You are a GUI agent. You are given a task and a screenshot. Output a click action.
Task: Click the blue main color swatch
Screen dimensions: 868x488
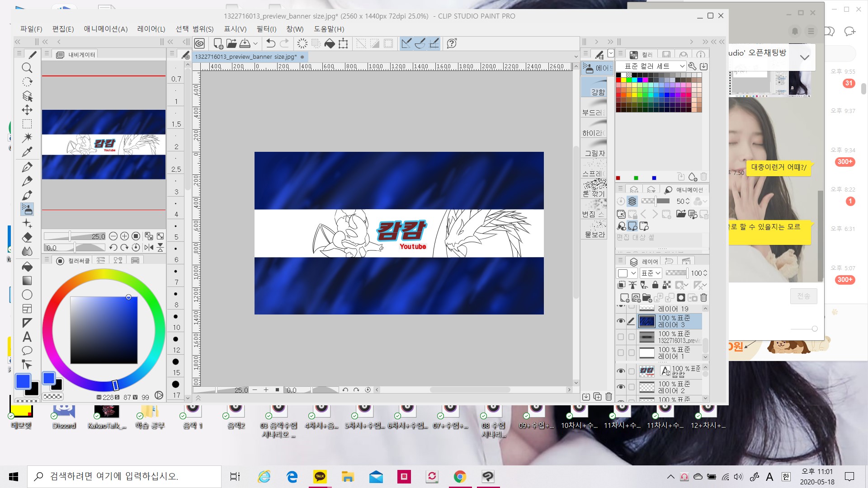(x=23, y=381)
